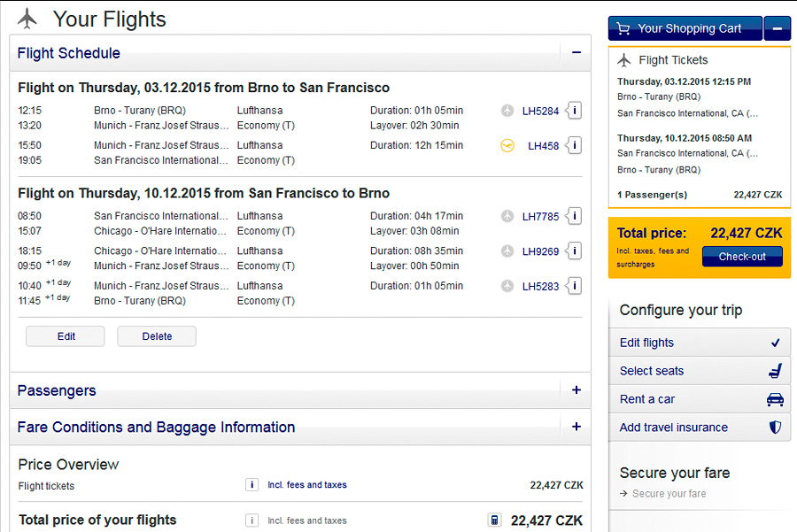Click Layover: 03h 08min text

(414, 231)
